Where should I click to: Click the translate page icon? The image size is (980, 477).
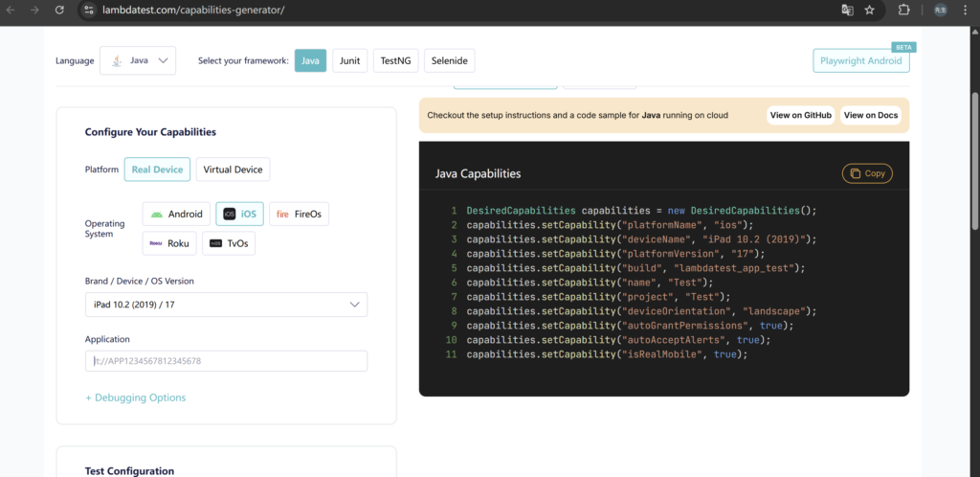847,10
